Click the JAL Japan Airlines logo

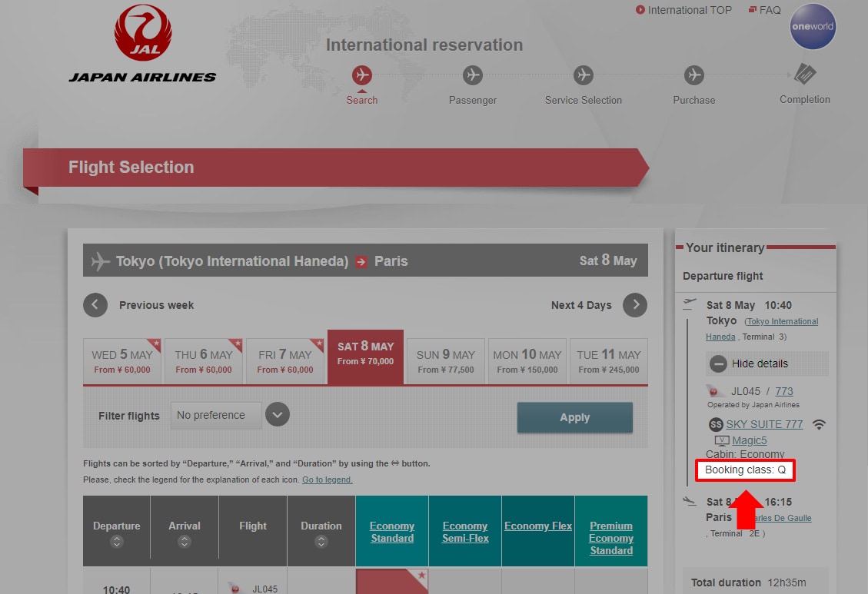[142, 44]
